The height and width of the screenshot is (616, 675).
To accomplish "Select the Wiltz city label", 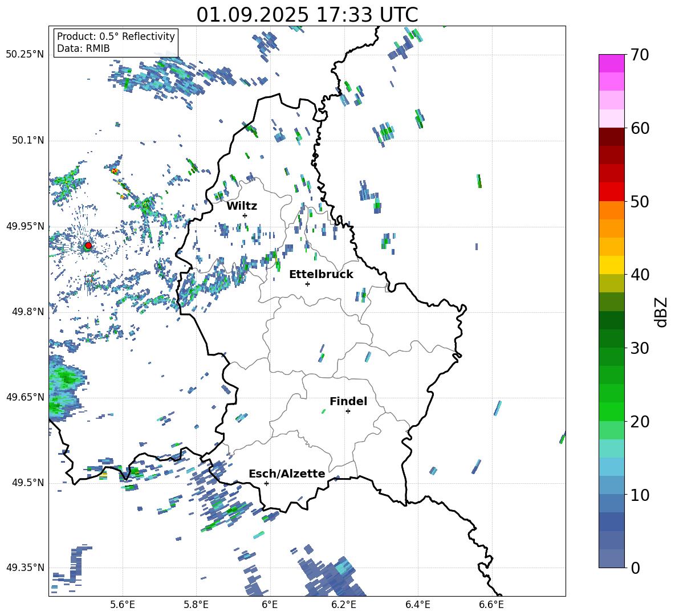I will pos(242,206).
